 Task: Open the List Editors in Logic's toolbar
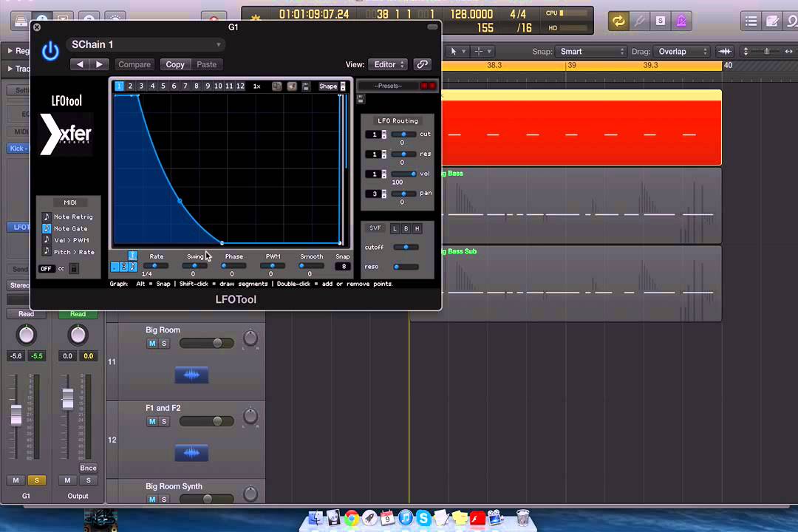pyautogui.click(x=751, y=21)
